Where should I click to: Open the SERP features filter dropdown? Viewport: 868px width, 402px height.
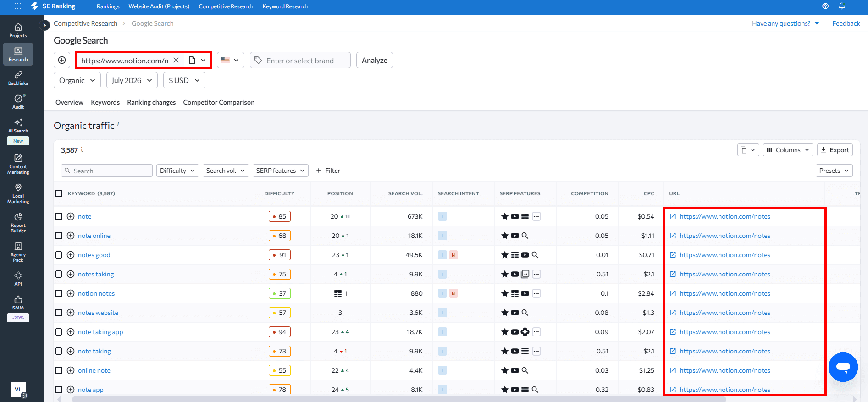280,171
